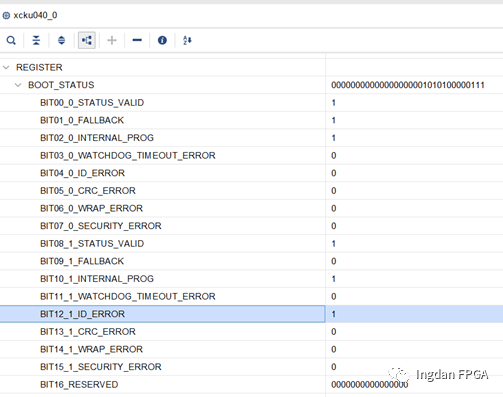Click the value 1 of BIT12_1_ID_ERROR
The width and height of the screenshot is (503, 397).
click(x=334, y=314)
